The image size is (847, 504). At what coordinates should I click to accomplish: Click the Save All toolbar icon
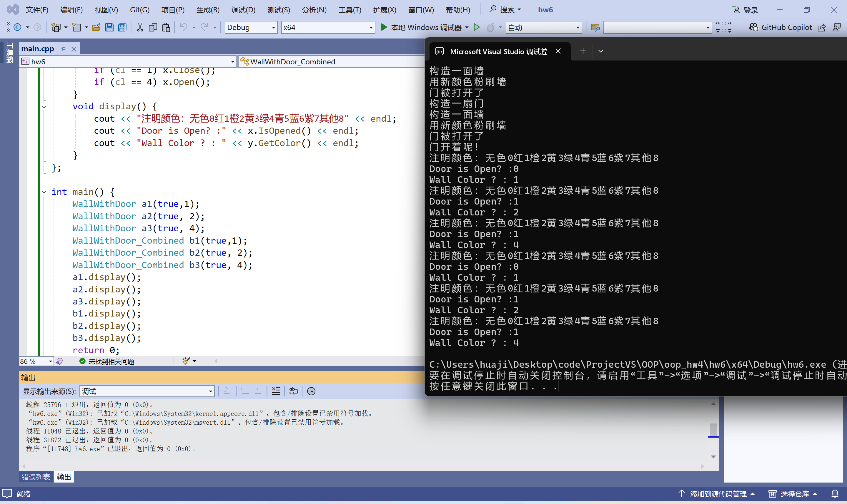coord(122,28)
